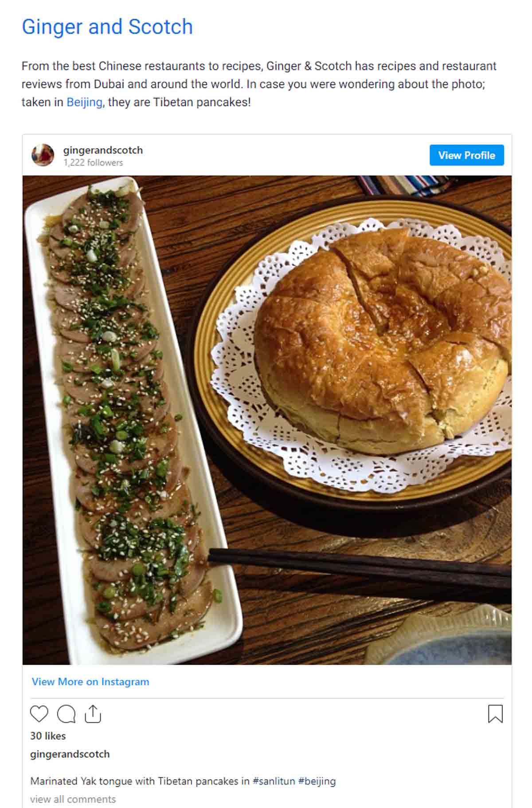Follow the Beijing link in the paragraph
Screen dimensions: 532x808
[84, 102]
